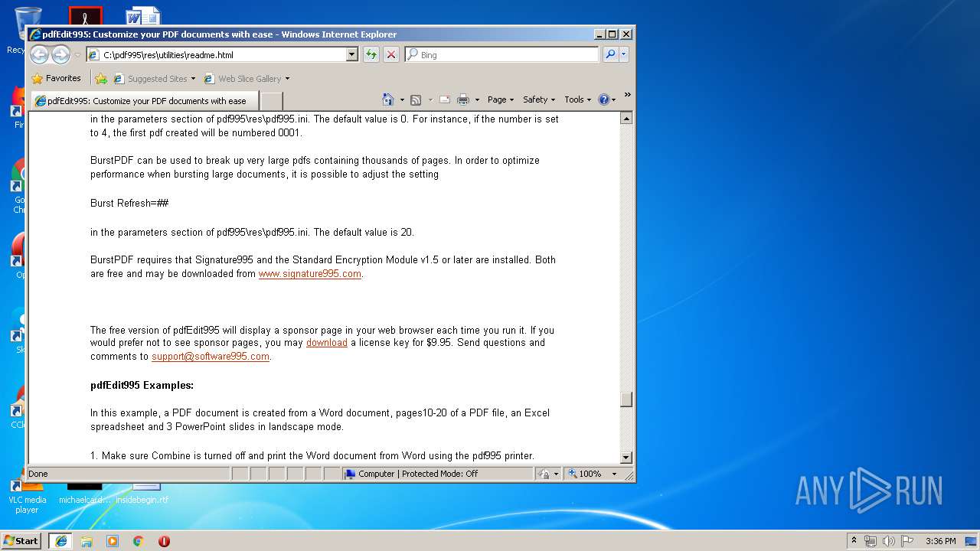980x551 pixels.
Task: Open the Web Slice Gallery link
Action: click(243, 78)
